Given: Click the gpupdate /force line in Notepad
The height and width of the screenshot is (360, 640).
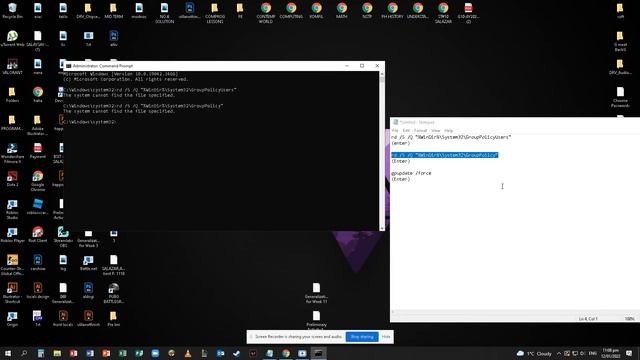Looking at the screenshot, I should [411, 173].
